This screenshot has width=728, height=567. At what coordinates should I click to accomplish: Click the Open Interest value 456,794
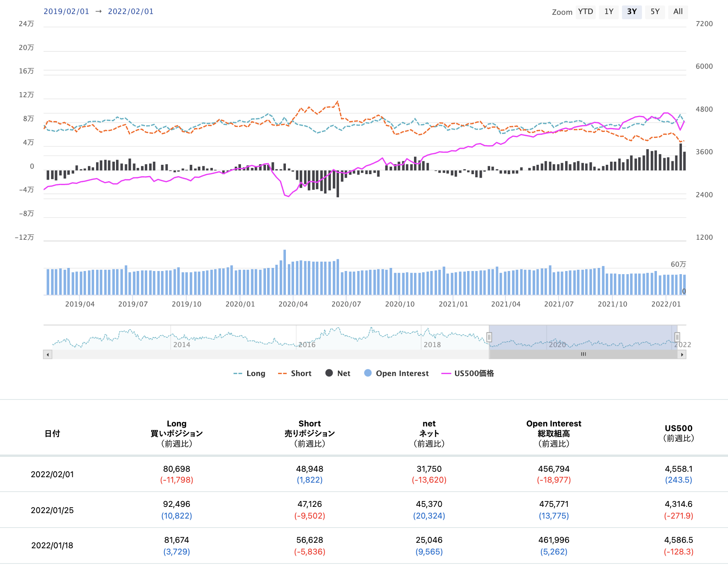point(554,469)
